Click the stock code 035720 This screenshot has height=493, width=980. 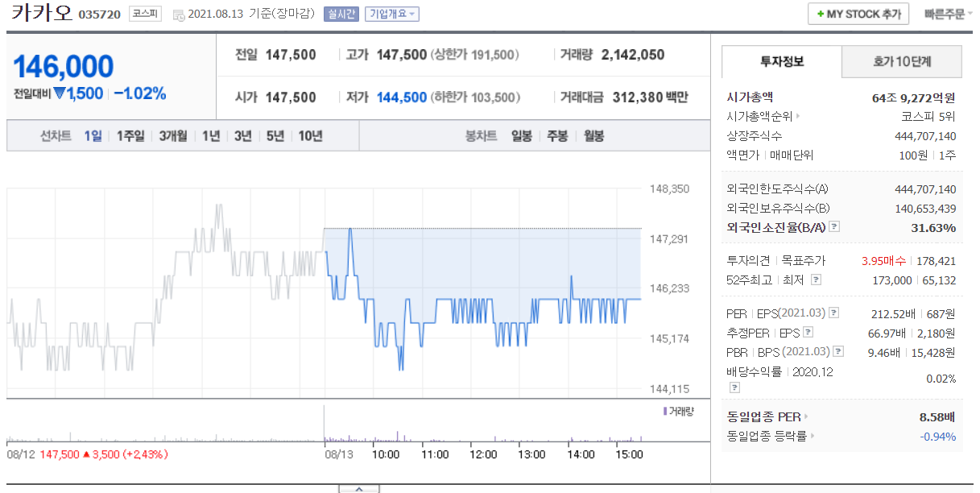coord(99,15)
